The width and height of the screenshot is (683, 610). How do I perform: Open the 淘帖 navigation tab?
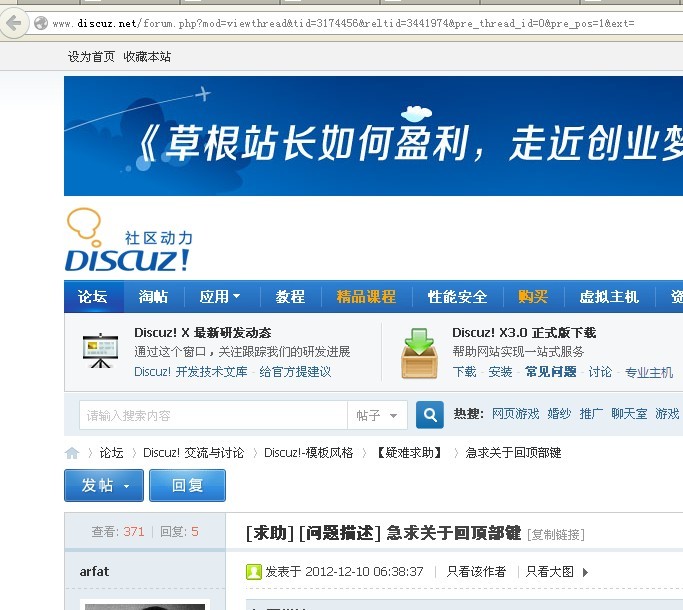tap(153, 297)
